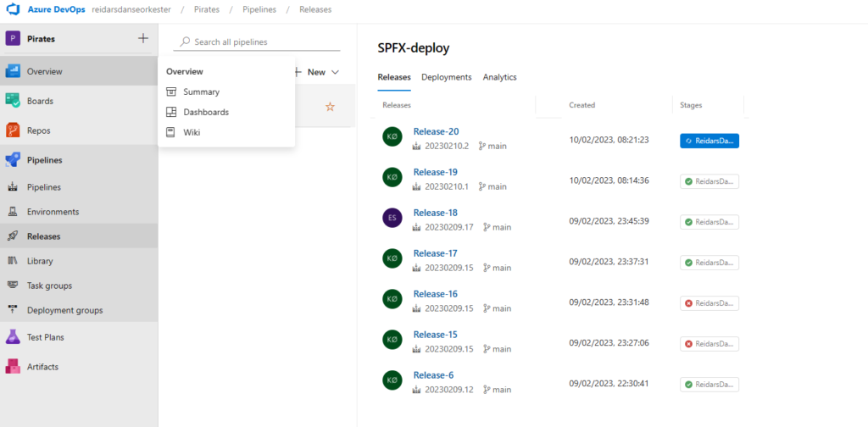Click the Task groups icon

click(13, 286)
